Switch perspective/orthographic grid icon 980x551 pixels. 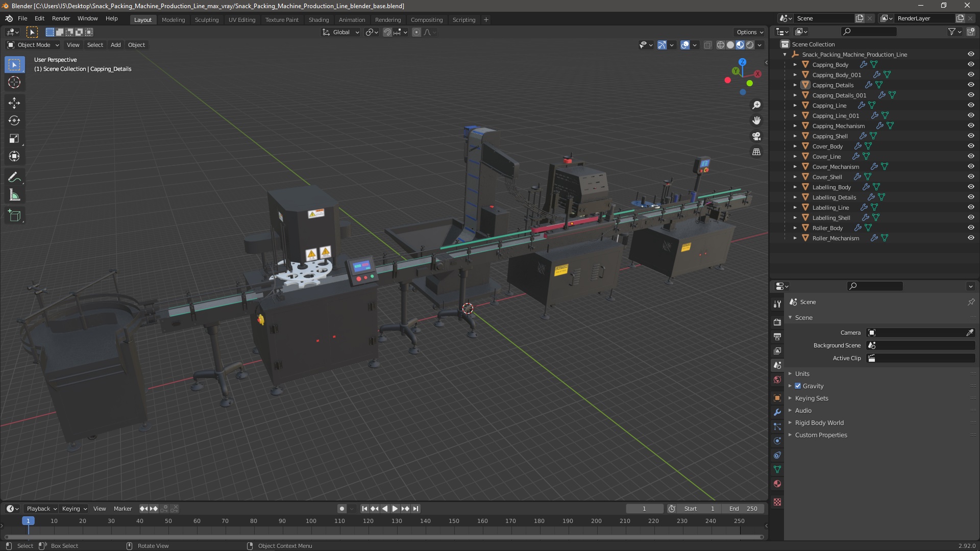[x=756, y=152]
